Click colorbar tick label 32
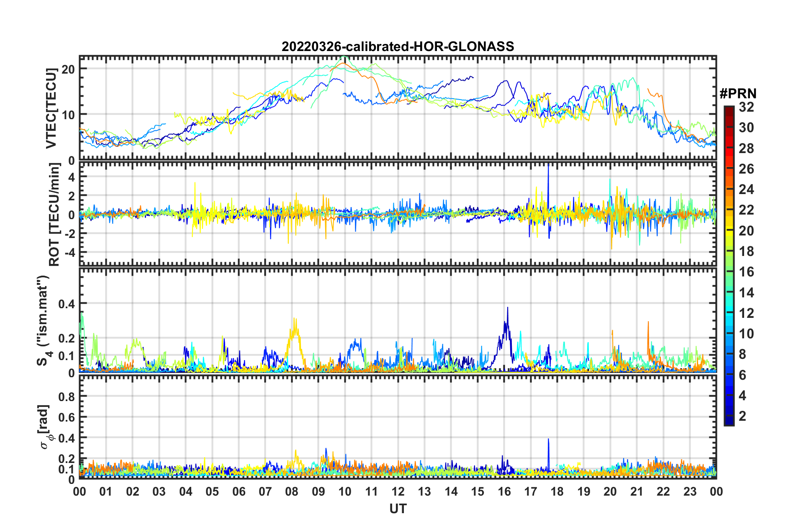The image size is (796, 532). (x=746, y=107)
